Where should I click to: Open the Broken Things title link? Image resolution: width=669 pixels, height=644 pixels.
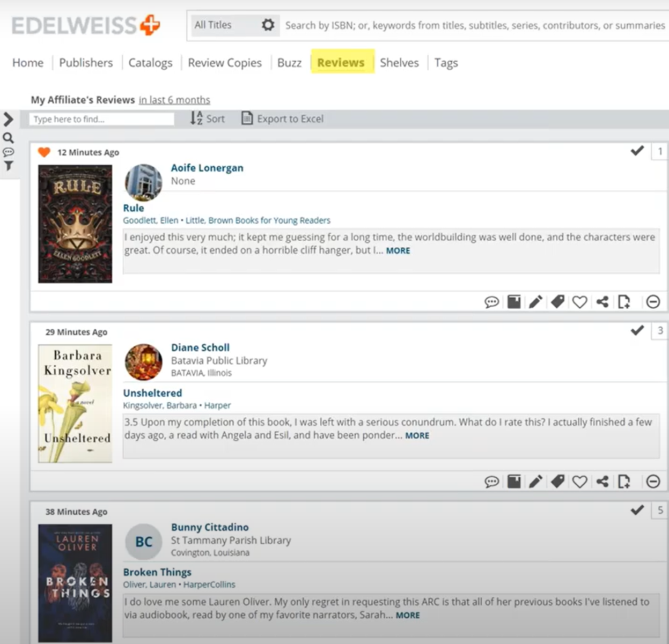(x=157, y=572)
